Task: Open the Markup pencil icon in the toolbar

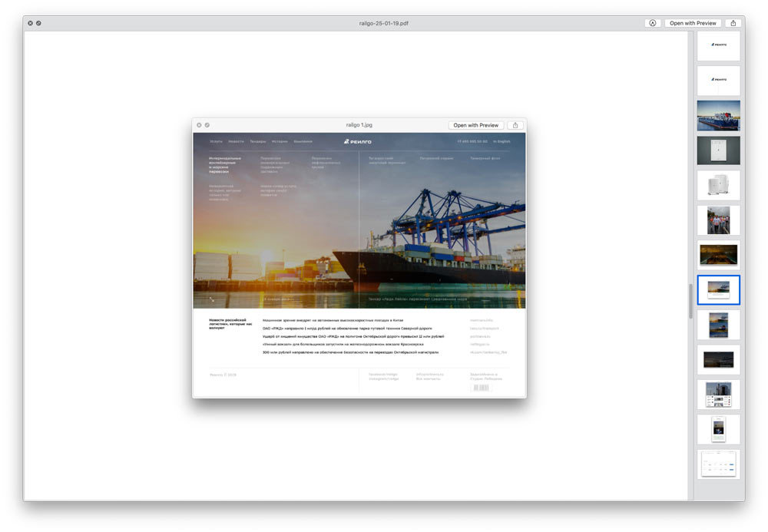Action: coord(652,23)
